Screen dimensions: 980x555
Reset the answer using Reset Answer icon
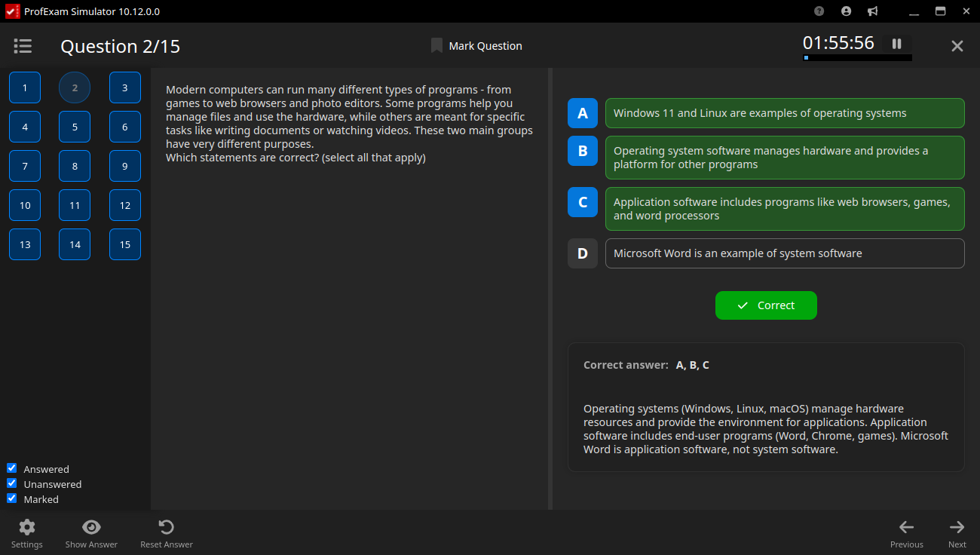[x=167, y=527]
